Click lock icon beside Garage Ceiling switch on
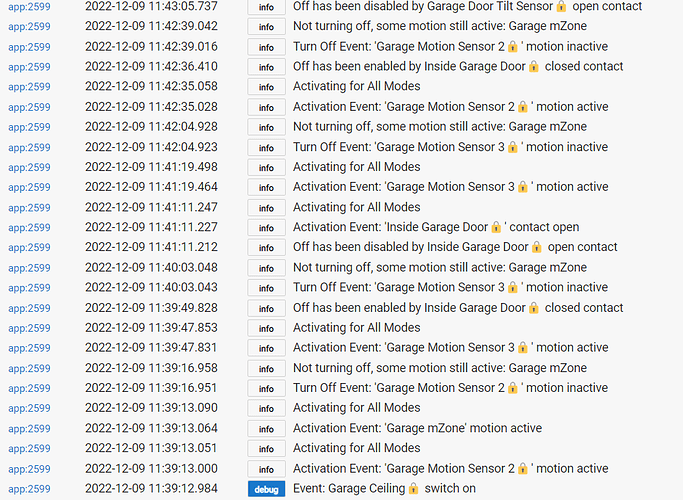Image resolution: width=683 pixels, height=500 pixels. tap(414, 488)
